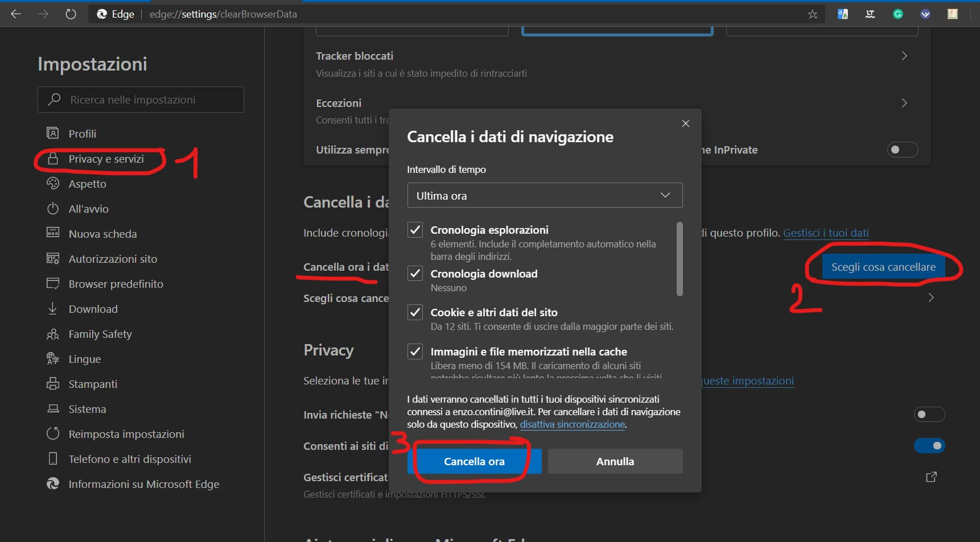
Task: Click the Microsoft Edge logo next to Informazioni
Action: [53, 484]
